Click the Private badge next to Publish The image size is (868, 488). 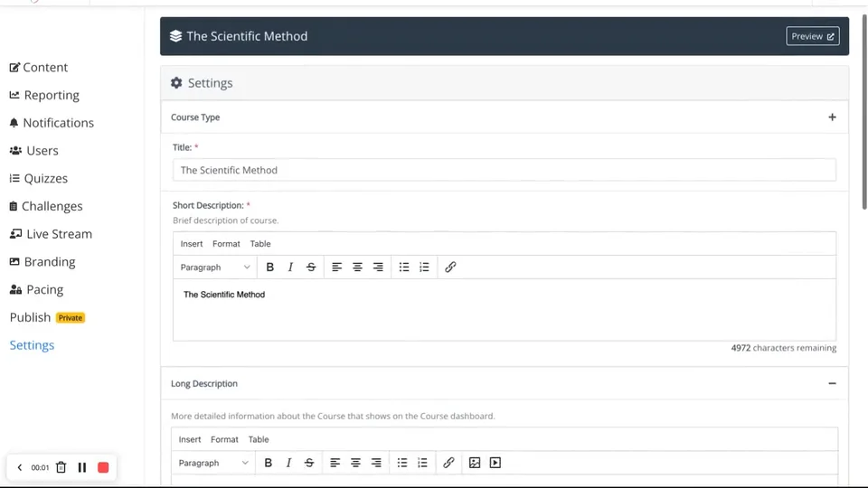71,318
